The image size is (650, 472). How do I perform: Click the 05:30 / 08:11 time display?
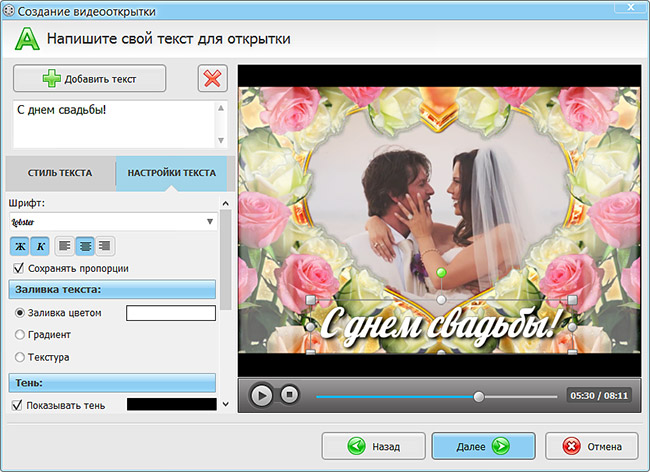tap(599, 395)
